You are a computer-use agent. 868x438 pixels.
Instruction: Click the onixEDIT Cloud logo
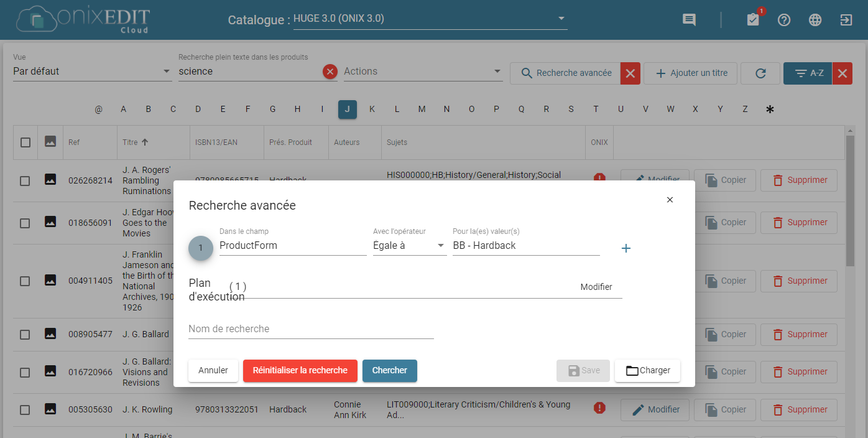pos(83,19)
